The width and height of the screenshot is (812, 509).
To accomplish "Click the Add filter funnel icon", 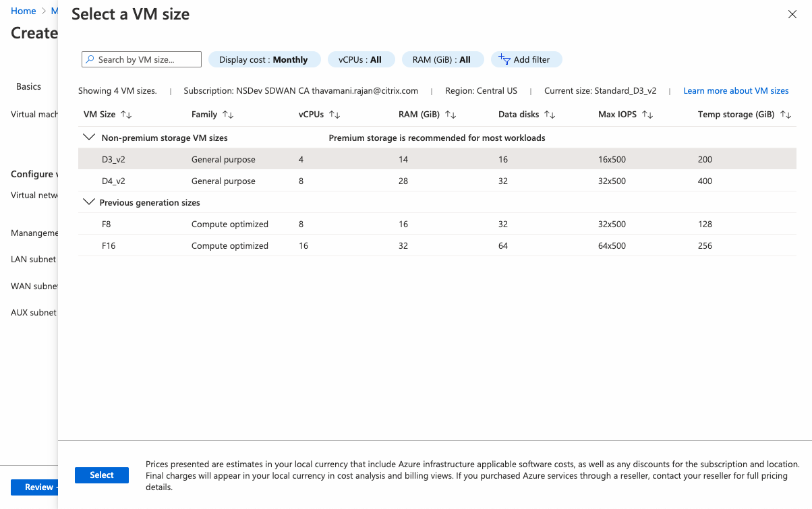I will [504, 59].
